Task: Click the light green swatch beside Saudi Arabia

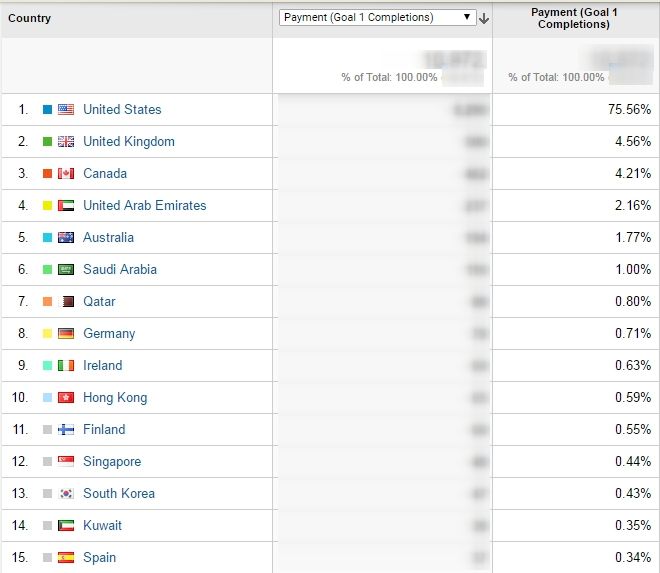Action: (x=48, y=269)
